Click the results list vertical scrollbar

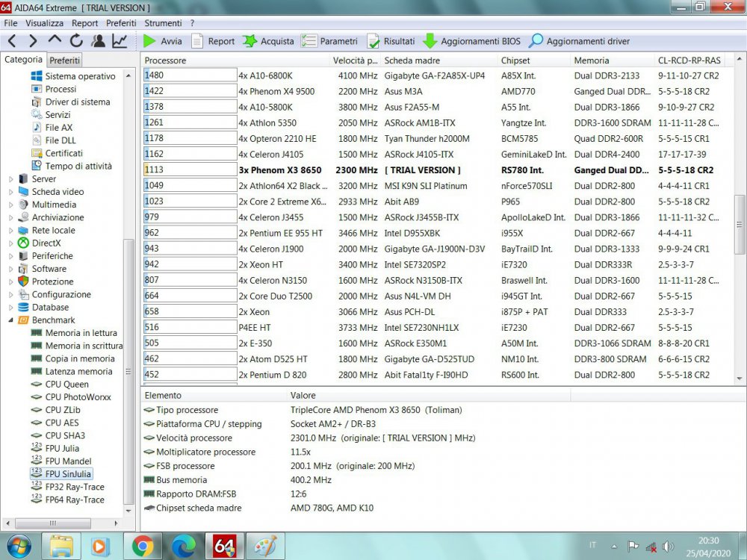point(740,224)
